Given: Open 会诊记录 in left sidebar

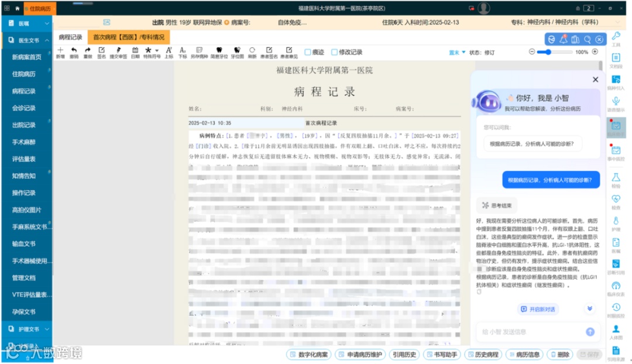Looking at the screenshot, I should click(x=24, y=108).
